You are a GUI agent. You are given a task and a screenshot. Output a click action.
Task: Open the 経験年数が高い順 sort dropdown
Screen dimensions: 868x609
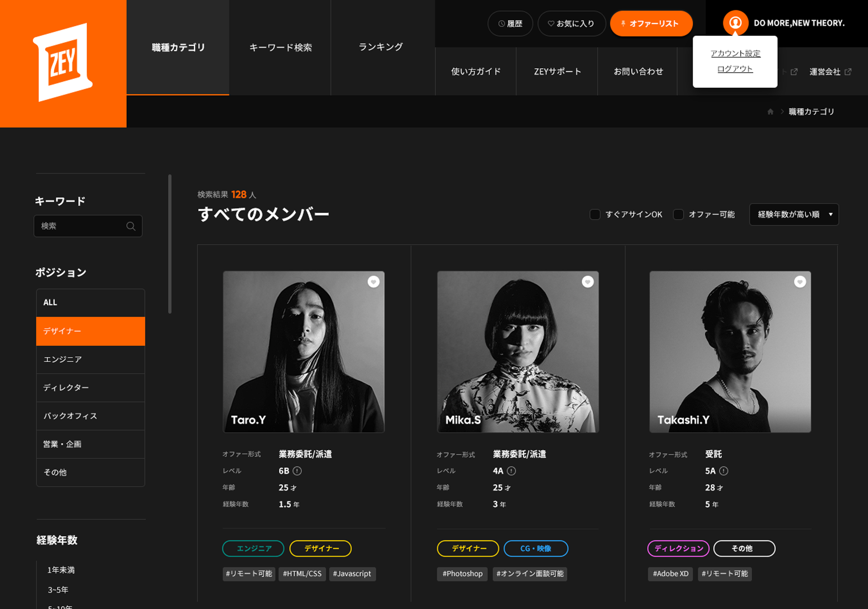pos(793,215)
